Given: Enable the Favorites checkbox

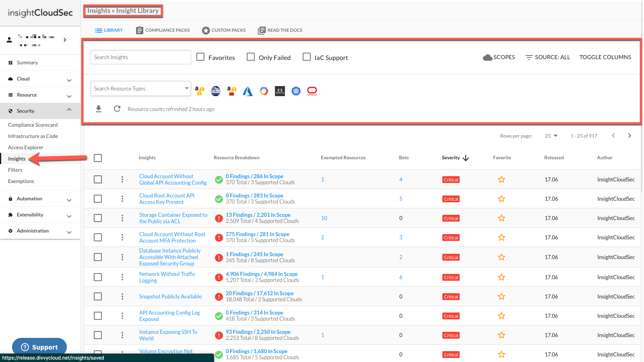Looking at the screenshot, I should (x=200, y=57).
